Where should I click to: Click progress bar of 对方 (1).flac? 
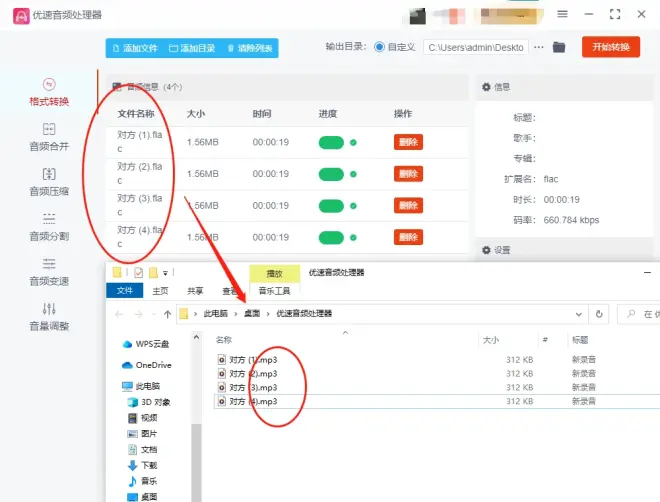[x=331, y=143]
